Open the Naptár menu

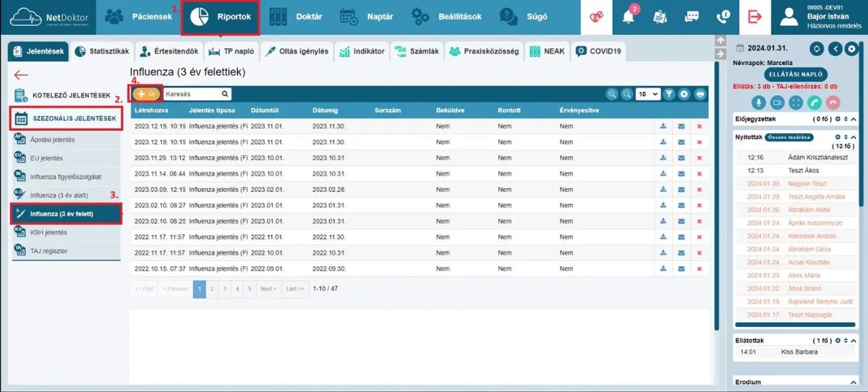366,16
